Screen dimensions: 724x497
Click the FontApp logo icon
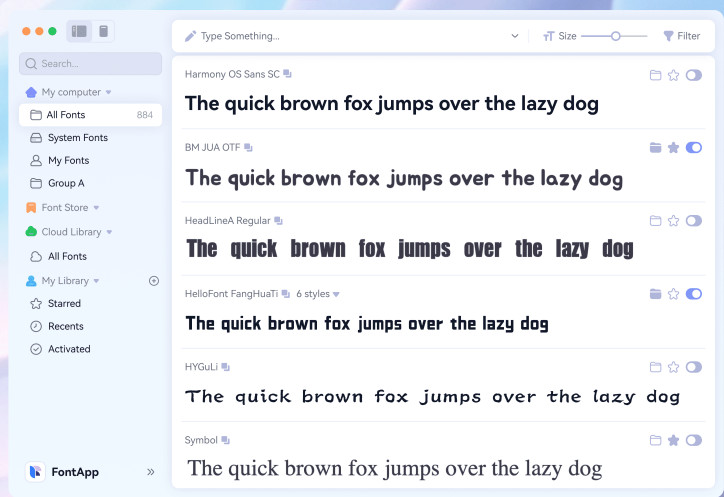pos(35,472)
